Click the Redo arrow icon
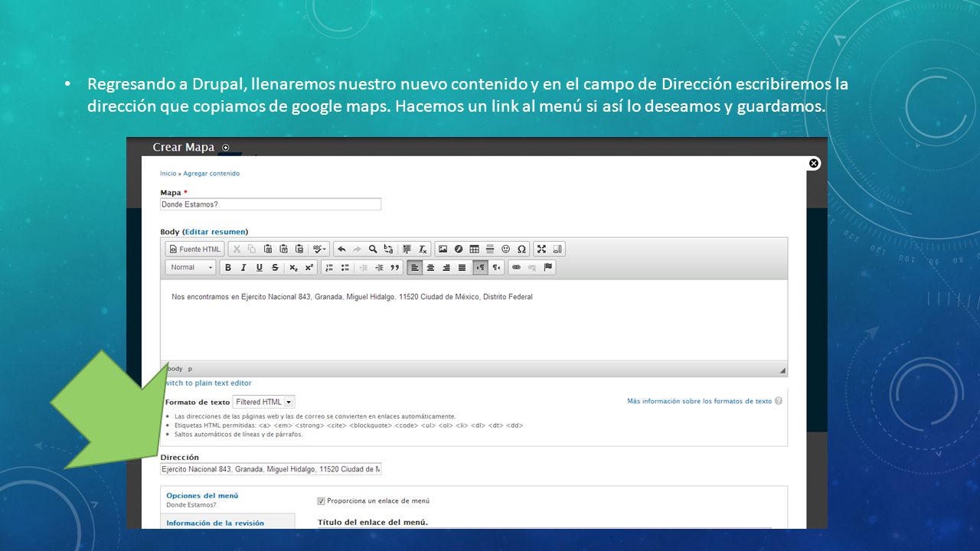Image resolution: width=980 pixels, height=551 pixels. pos(357,249)
